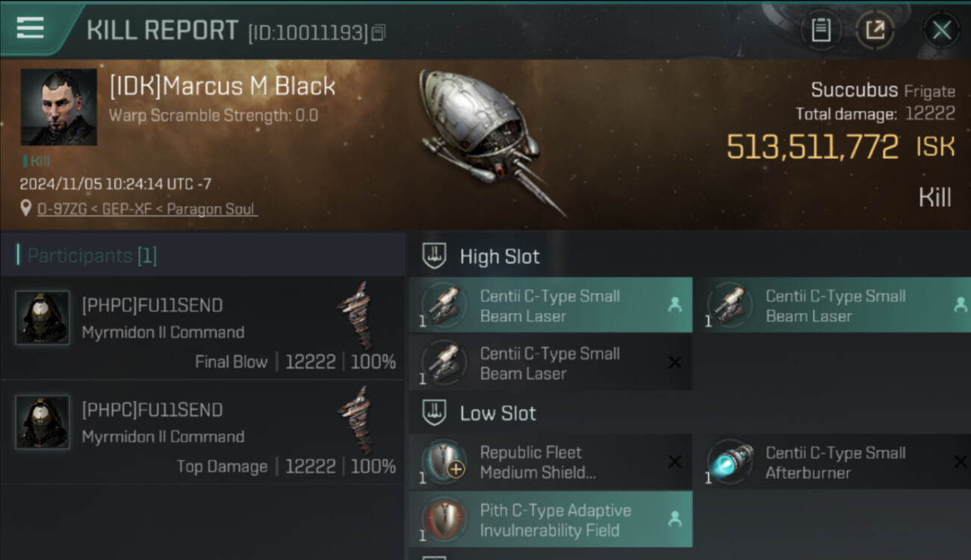The height and width of the screenshot is (560, 971).
Task: Click the Myrmidon II Command ship icon
Action: (x=356, y=315)
